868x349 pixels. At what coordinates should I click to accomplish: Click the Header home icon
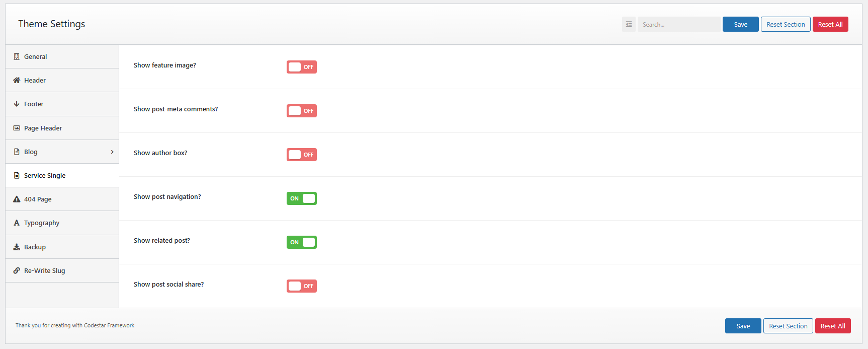17,81
